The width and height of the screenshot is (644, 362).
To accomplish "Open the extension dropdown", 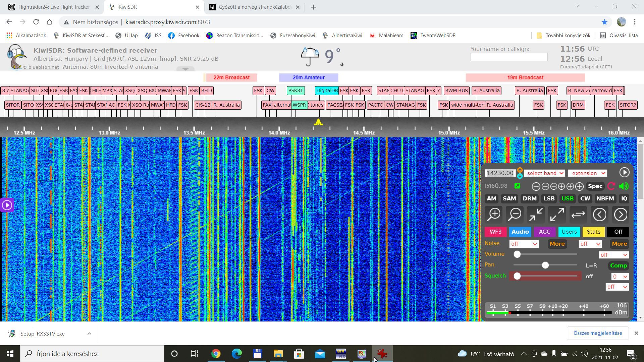I will (x=587, y=173).
